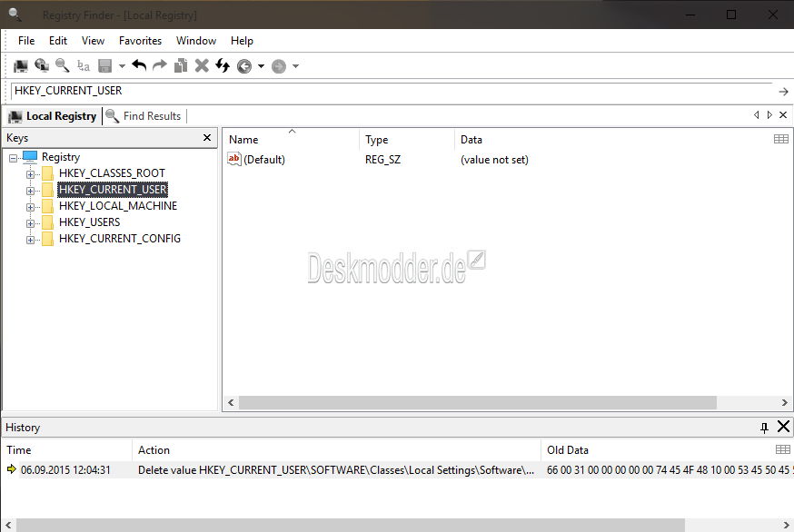The image size is (794, 532).
Task: Select HKEY_USERS in the tree
Action: tap(90, 222)
